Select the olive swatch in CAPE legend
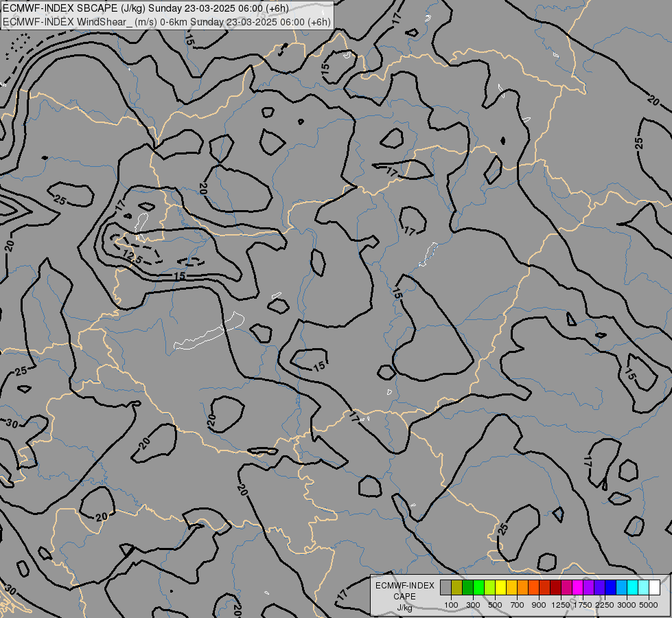This screenshot has height=618, width=672. [457, 587]
